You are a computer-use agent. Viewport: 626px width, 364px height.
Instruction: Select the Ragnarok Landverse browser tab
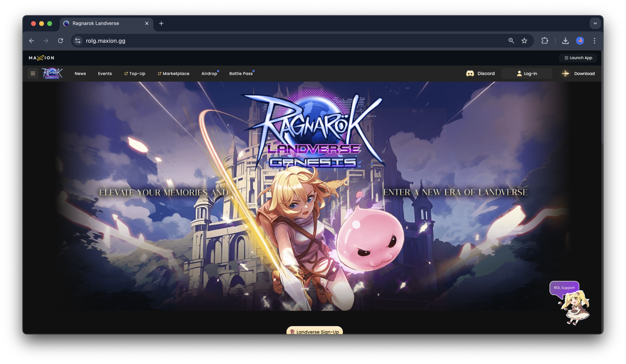coord(106,23)
